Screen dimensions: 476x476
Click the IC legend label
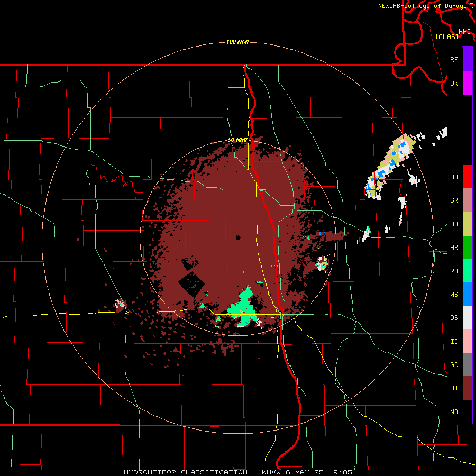point(454,342)
